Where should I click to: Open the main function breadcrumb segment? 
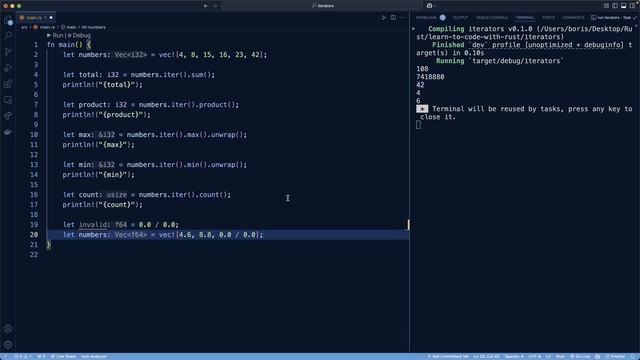(69, 27)
